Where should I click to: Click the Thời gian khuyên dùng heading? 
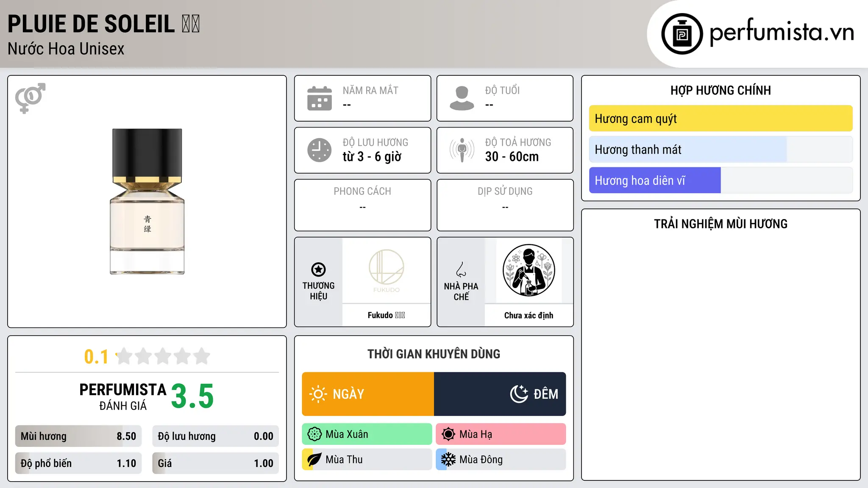tap(434, 354)
